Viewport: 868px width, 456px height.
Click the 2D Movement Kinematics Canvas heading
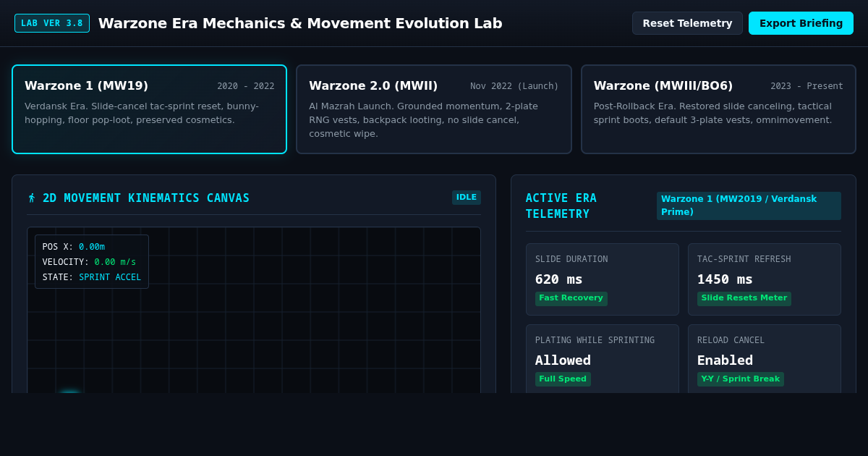coord(146,198)
